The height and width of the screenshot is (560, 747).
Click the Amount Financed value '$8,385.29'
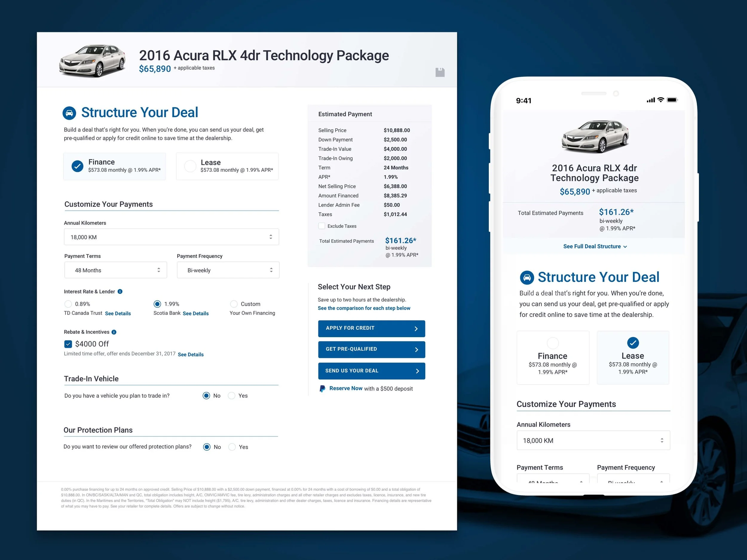[395, 195]
